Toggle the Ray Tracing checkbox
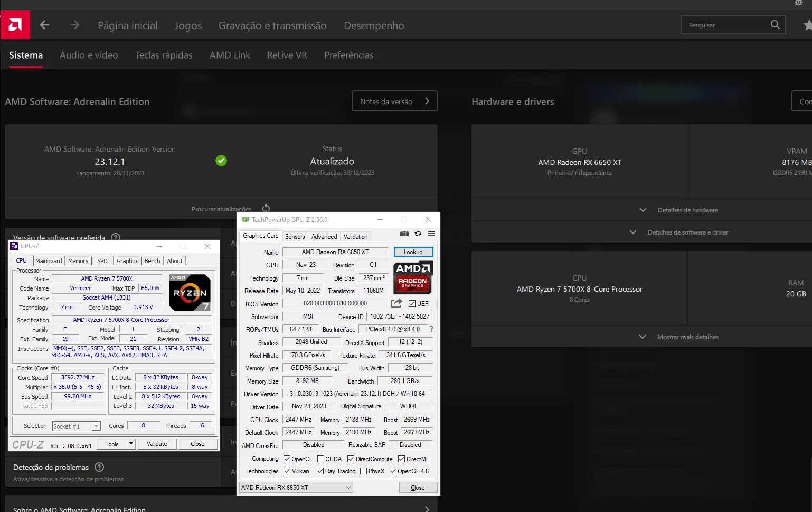The width and height of the screenshot is (812, 512). (320, 471)
